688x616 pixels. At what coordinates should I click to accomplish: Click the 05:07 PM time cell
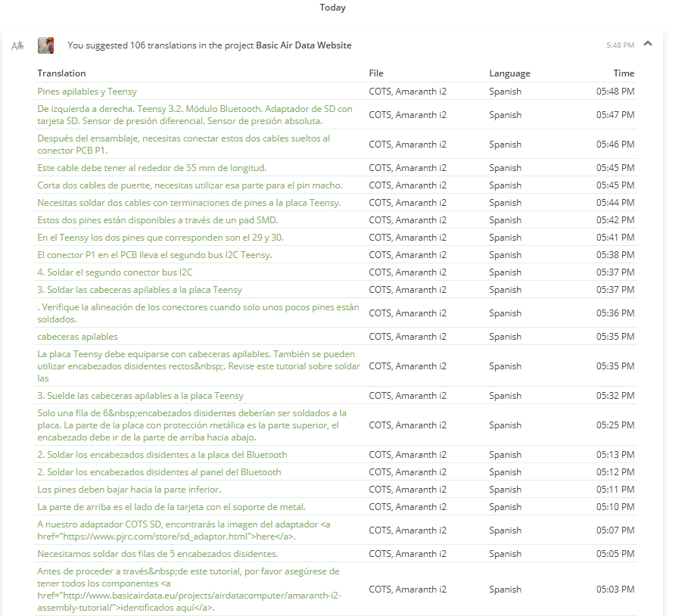[615, 530]
